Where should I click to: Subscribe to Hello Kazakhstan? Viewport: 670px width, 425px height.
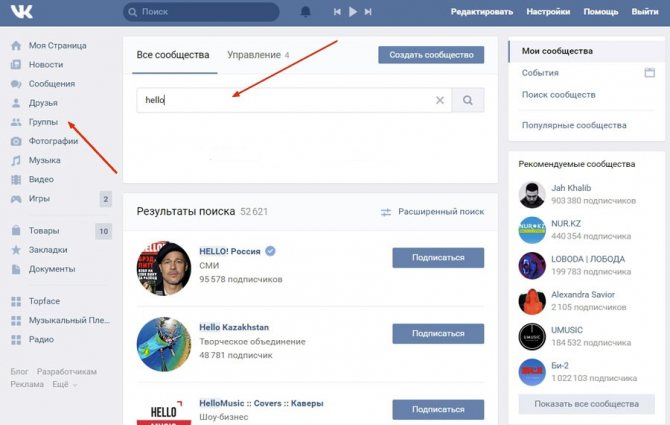pos(438,333)
